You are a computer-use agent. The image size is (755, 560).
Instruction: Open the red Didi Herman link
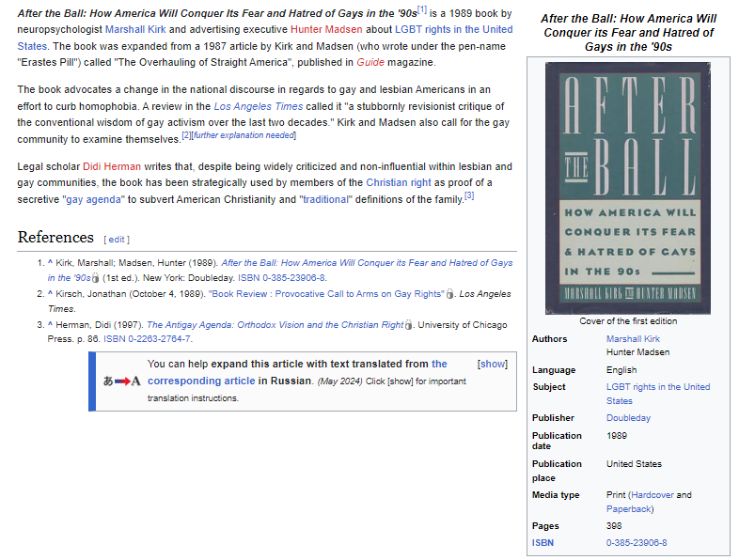pyautogui.click(x=112, y=166)
